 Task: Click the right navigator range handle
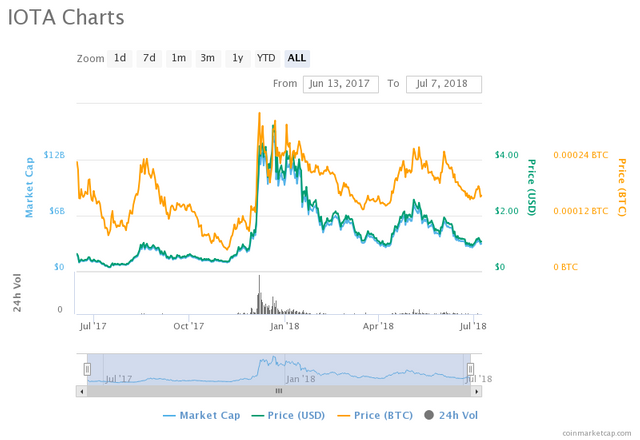470,369
